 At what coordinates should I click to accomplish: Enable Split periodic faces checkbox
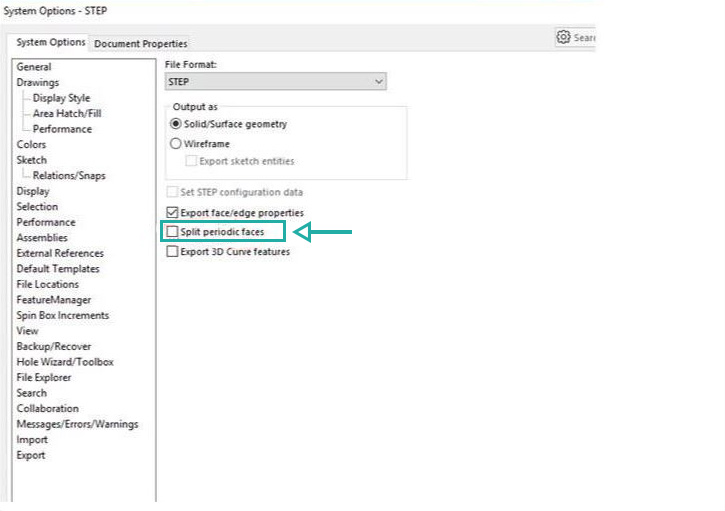coord(173,232)
